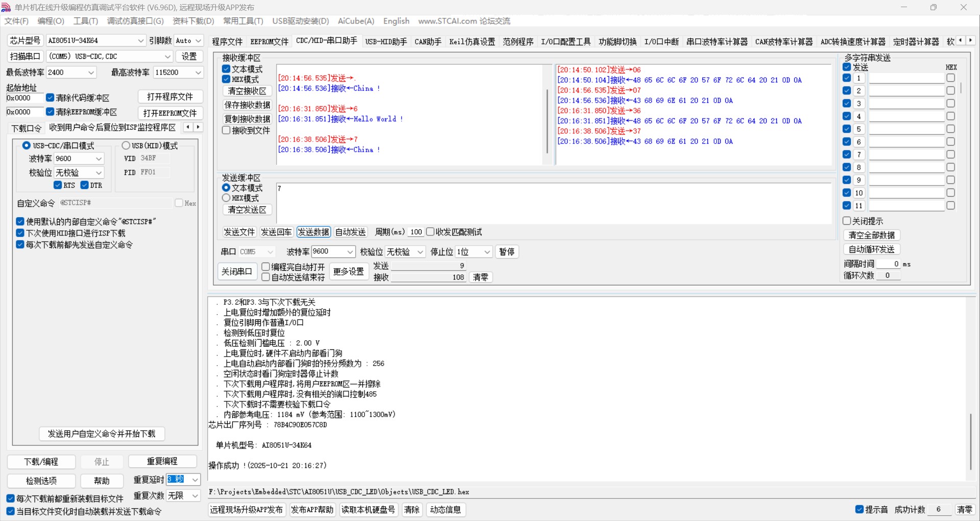Click left arrow beside 下载口令 tabs
The width and height of the screenshot is (980, 521).
(x=188, y=127)
